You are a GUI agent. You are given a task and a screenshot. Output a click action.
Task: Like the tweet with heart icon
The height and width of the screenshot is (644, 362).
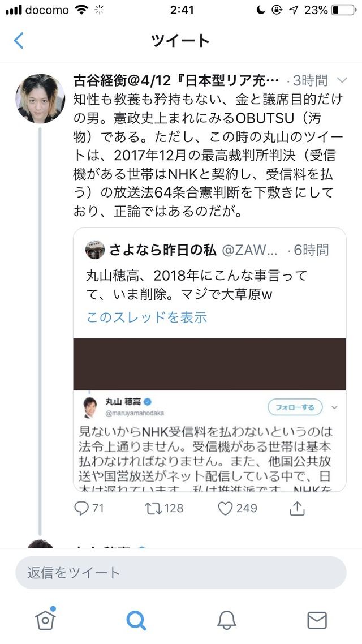pyautogui.click(x=225, y=508)
